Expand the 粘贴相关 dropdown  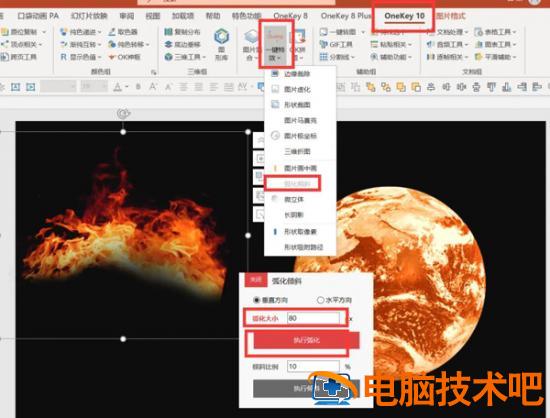point(410,45)
